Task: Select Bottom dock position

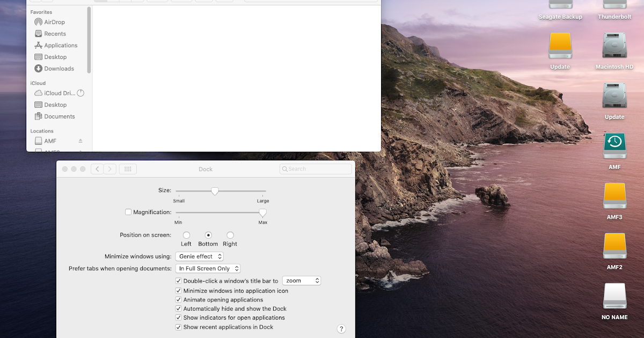Action: 208,235
